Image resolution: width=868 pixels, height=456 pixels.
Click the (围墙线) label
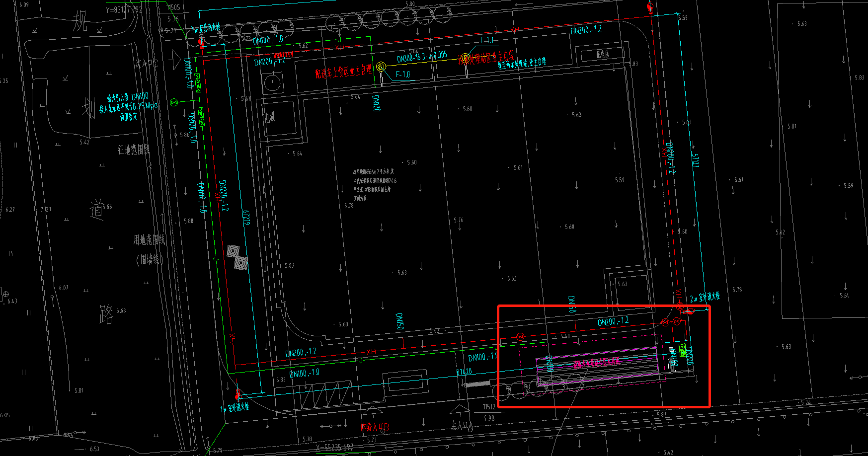[x=149, y=259]
